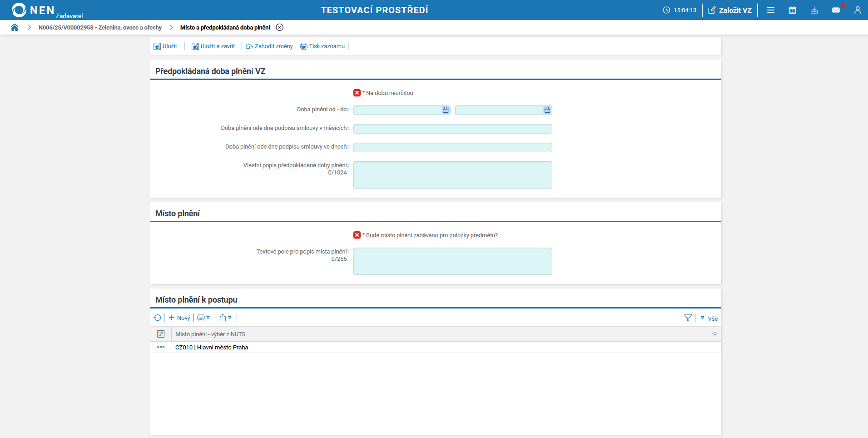Screen dimensions: 868x438
Task: Expand the export dropdown in table toolbar
Action: click(x=226, y=318)
